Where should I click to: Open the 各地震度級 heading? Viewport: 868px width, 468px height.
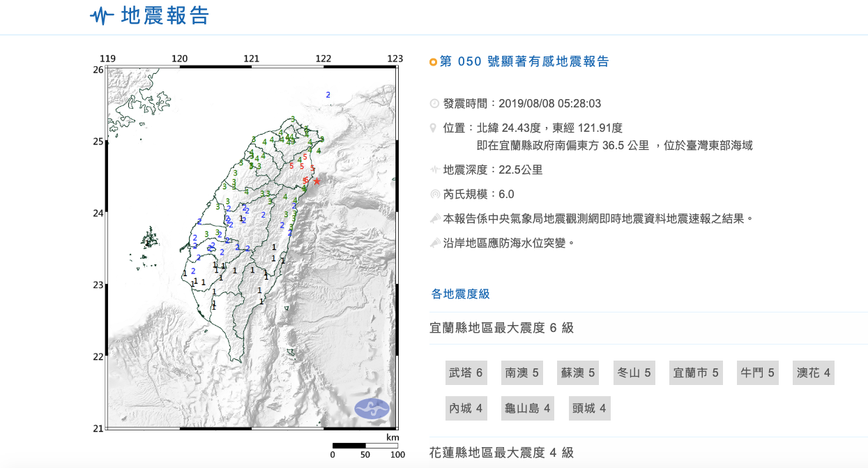460,294
